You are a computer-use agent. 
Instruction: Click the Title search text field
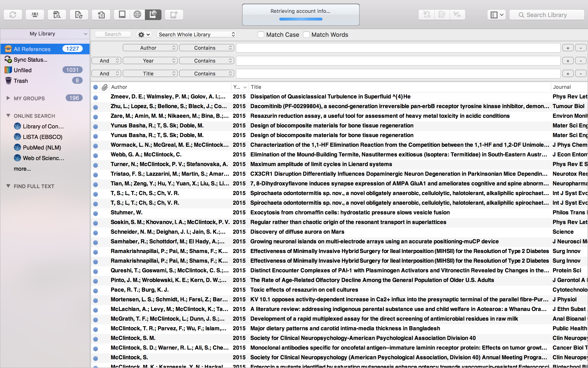[x=398, y=74]
